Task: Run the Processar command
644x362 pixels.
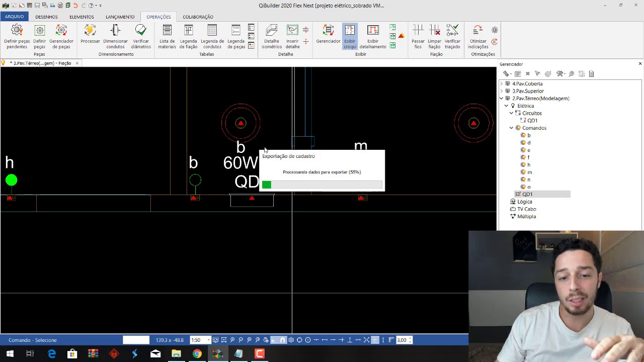Action: tap(90, 37)
